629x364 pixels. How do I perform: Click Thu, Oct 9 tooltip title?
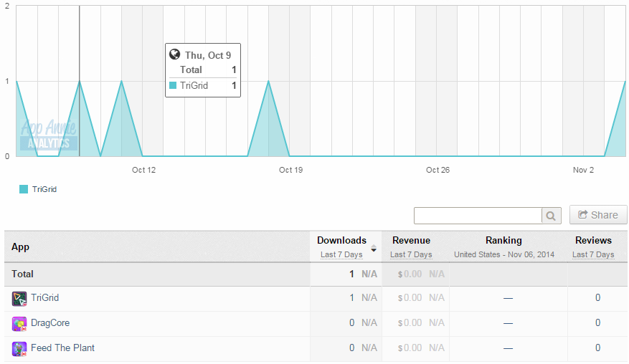pyautogui.click(x=208, y=55)
